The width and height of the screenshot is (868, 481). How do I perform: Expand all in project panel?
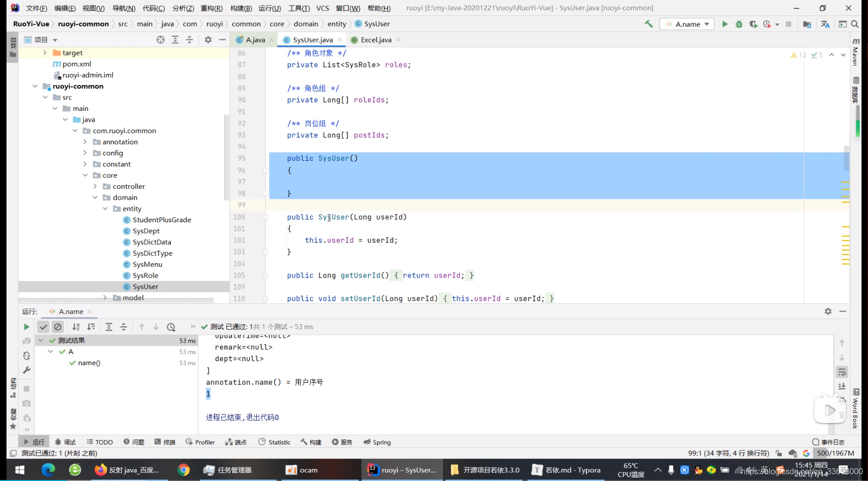tap(175, 39)
